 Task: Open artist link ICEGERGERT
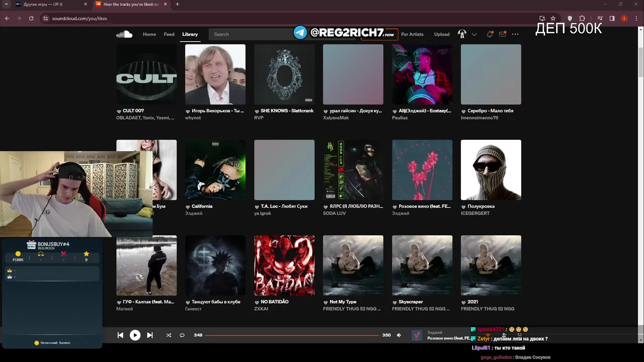click(475, 213)
